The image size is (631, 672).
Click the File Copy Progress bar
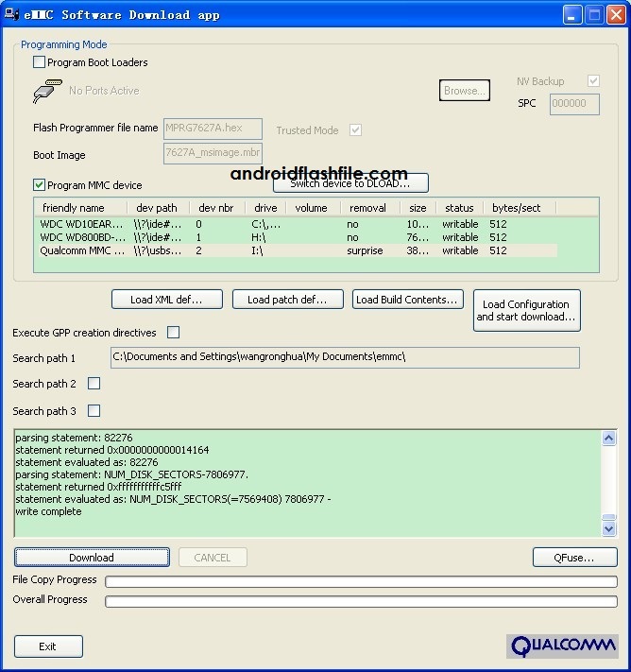click(x=361, y=581)
